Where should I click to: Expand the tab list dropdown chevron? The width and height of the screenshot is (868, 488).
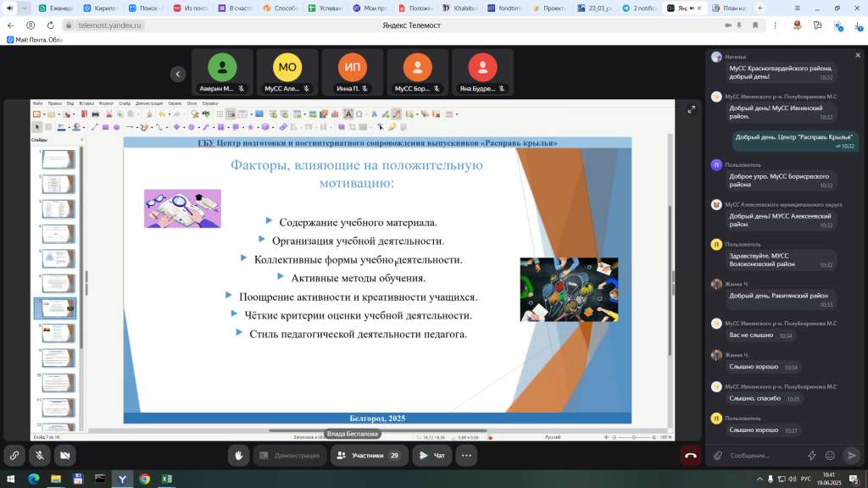click(x=25, y=8)
